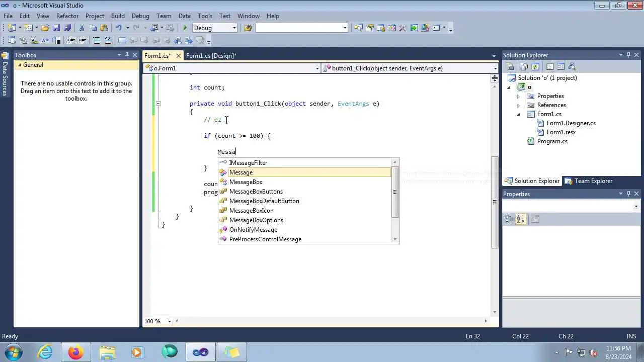The width and height of the screenshot is (644, 362).
Task: Expand the References node in Solution Explorer
Action: (x=519, y=105)
